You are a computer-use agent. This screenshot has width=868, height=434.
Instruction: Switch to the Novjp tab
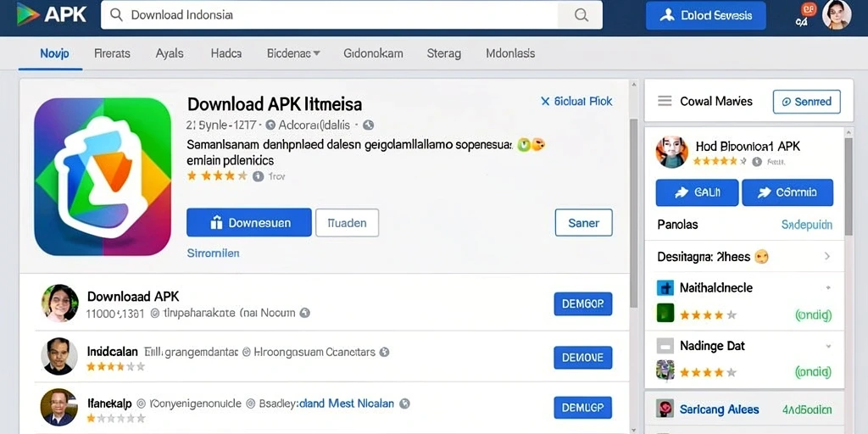click(x=54, y=53)
